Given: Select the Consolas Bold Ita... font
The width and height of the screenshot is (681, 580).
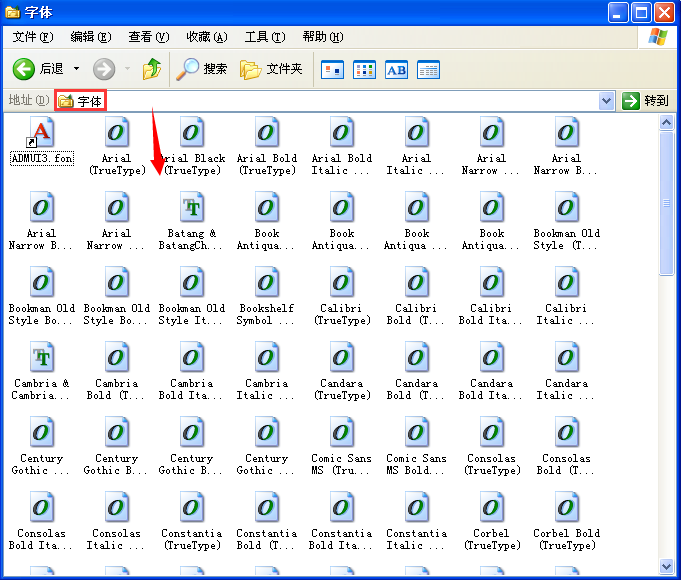Looking at the screenshot, I should coord(42,522).
